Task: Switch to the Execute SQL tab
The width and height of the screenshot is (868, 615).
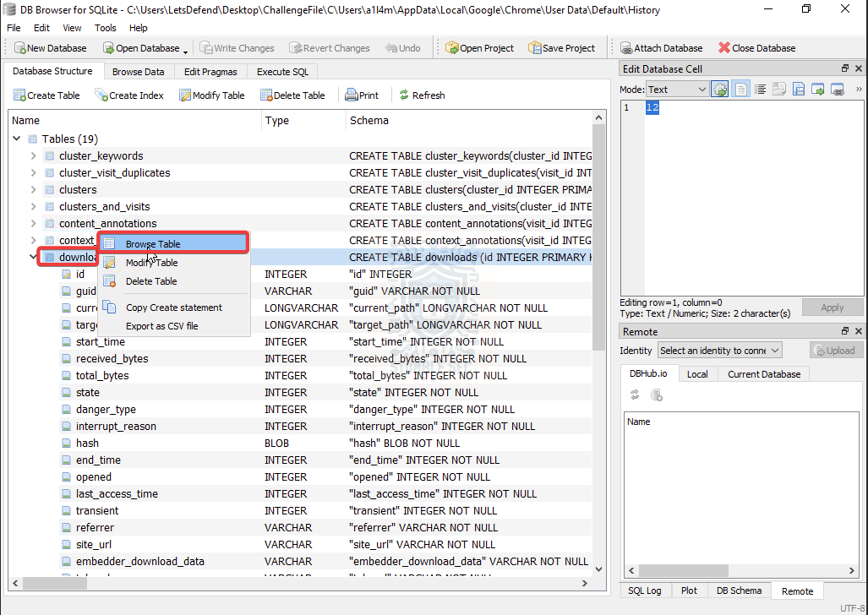Action: (282, 72)
